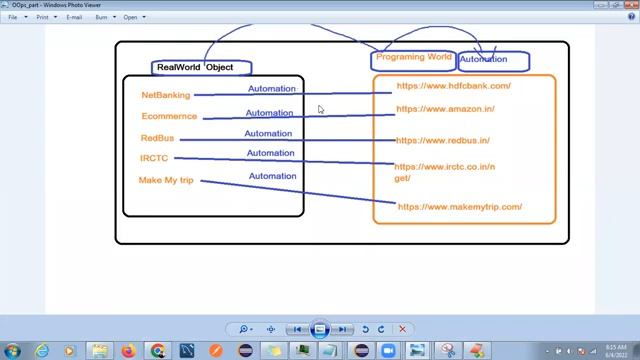640x360 pixels.
Task: Open the Burn menu
Action: point(101,17)
